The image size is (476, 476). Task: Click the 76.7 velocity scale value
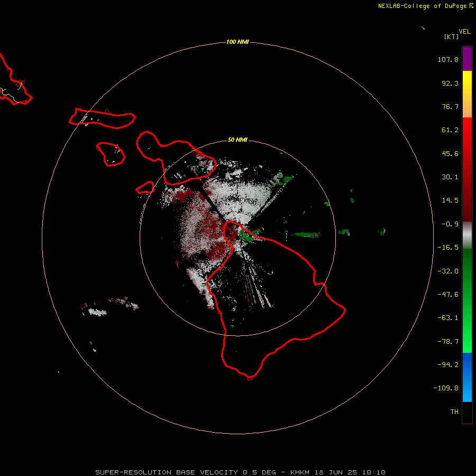(x=450, y=106)
